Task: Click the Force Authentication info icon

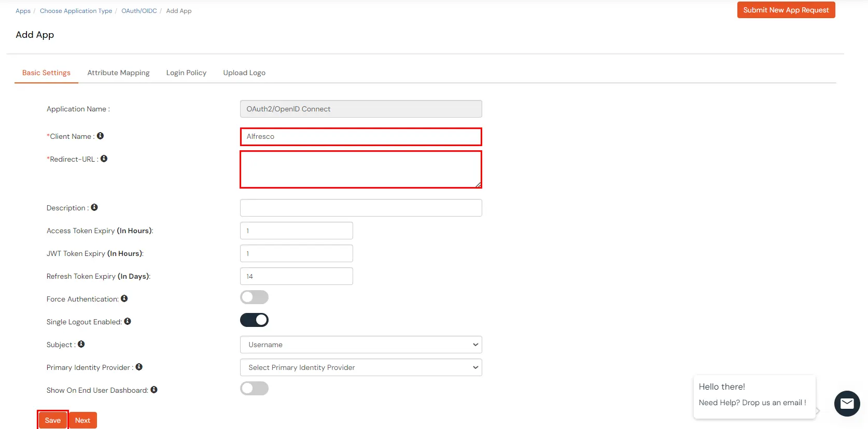Action: (124, 298)
